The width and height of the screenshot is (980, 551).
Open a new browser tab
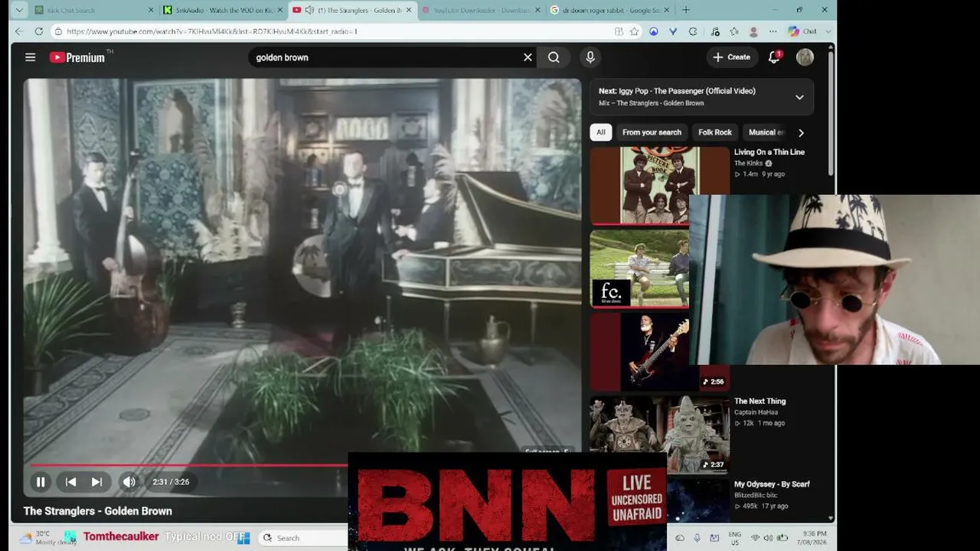(686, 10)
